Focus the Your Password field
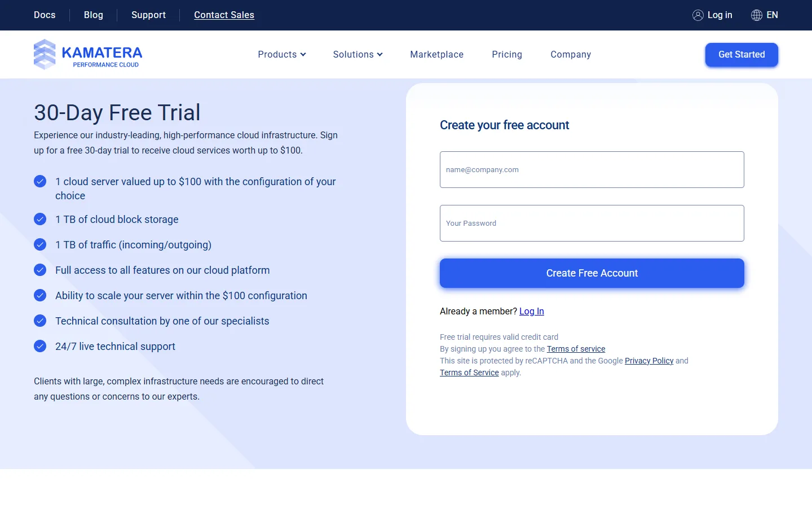Image resolution: width=812 pixels, height=508 pixels. coord(592,223)
